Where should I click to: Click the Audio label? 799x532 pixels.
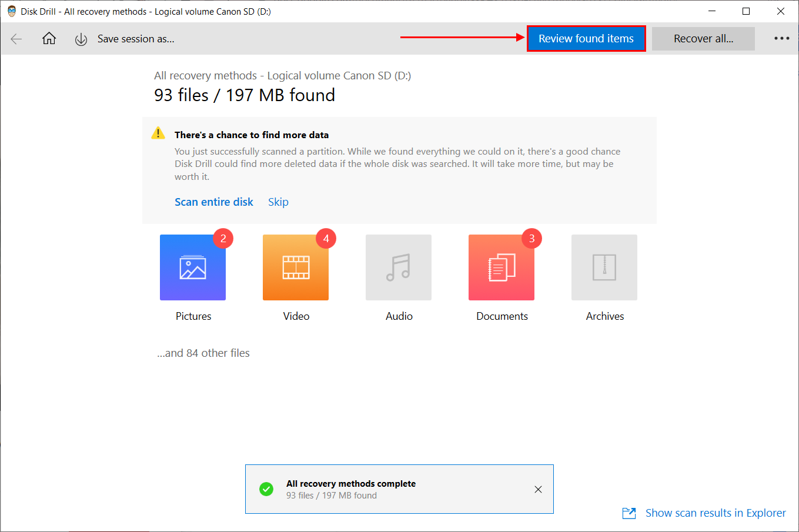399,316
